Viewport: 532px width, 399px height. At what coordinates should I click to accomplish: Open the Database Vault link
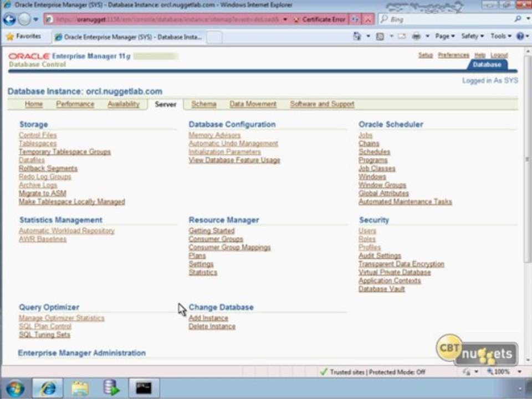click(382, 289)
